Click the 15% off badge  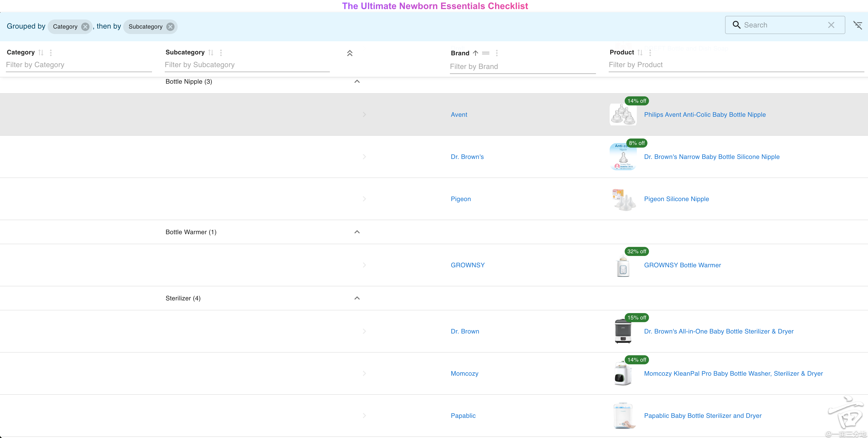click(x=637, y=317)
